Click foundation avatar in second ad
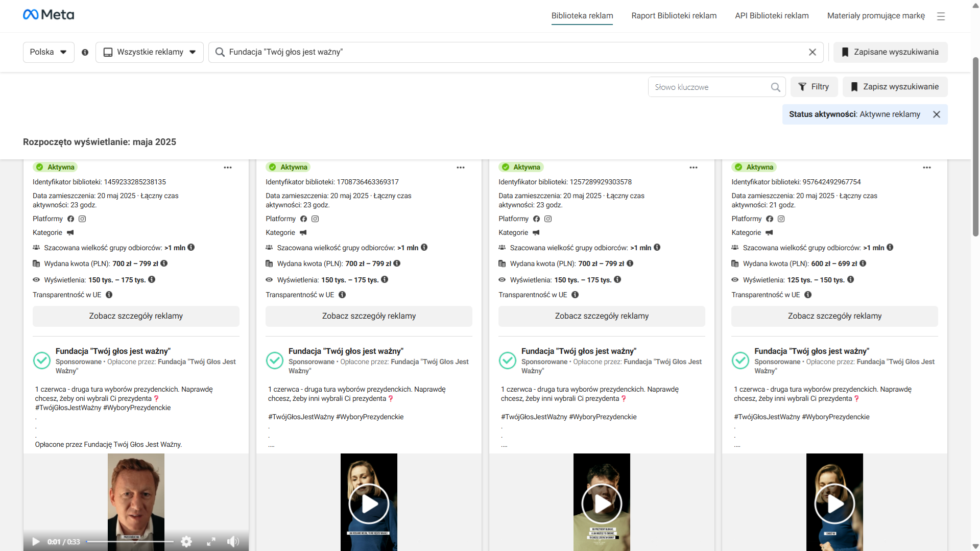This screenshot has height=551, width=980. tap(275, 360)
